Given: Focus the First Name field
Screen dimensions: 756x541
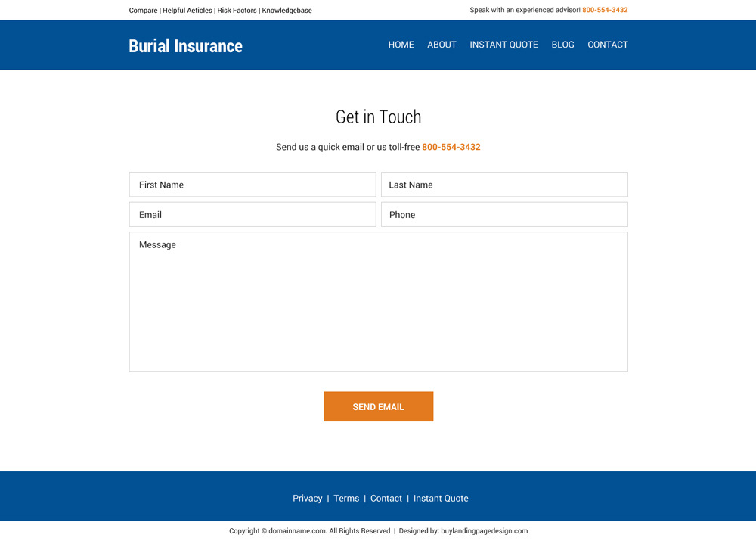Looking at the screenshot, I should point(253,185).
